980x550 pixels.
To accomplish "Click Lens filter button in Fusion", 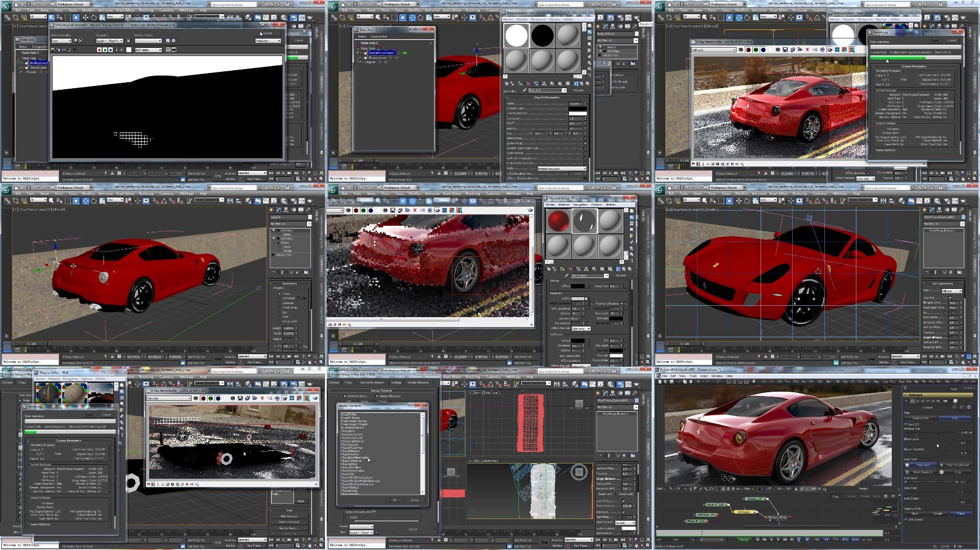I will (955, 418).
